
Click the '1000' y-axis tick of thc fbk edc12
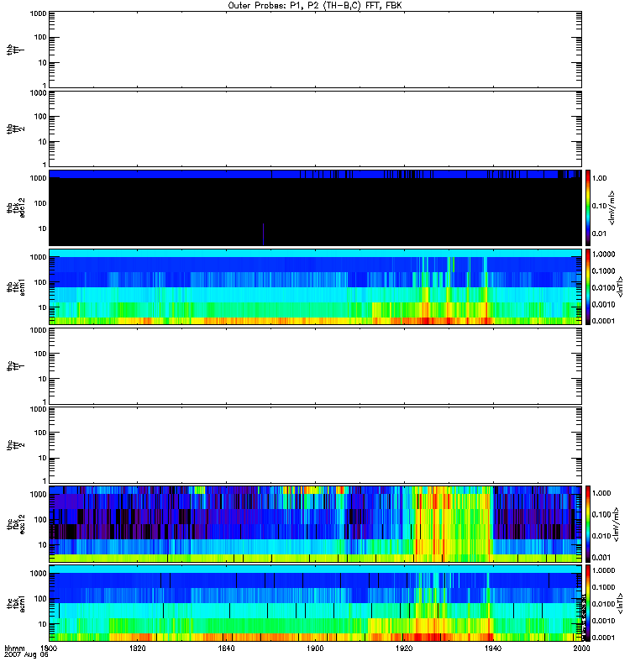point(38,494)
